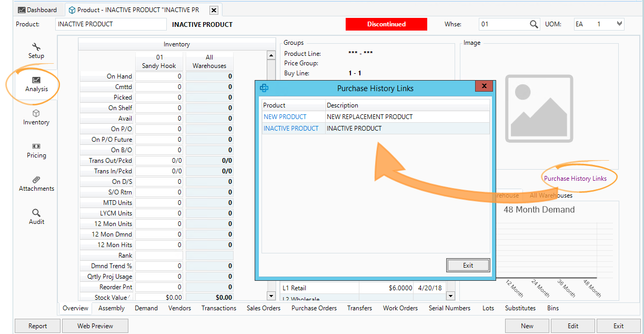Open the Inventory box icon

click(36, 114)
